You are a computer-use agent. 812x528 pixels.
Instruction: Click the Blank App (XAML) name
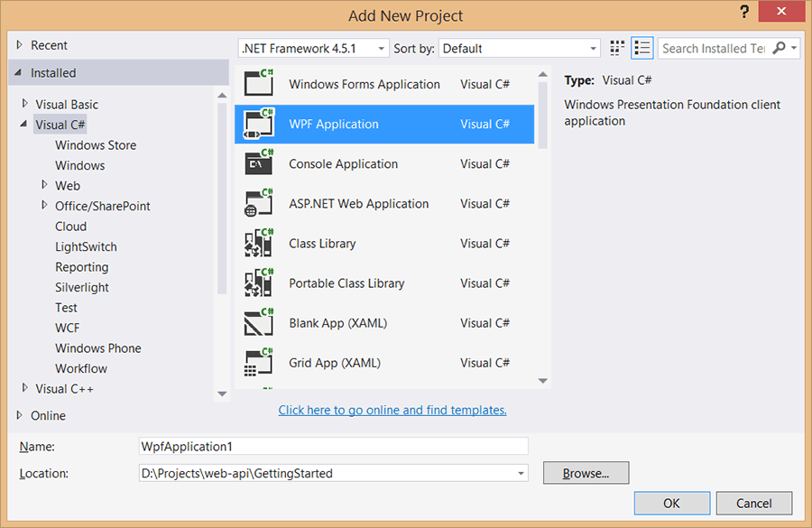(x=338, y=323)
